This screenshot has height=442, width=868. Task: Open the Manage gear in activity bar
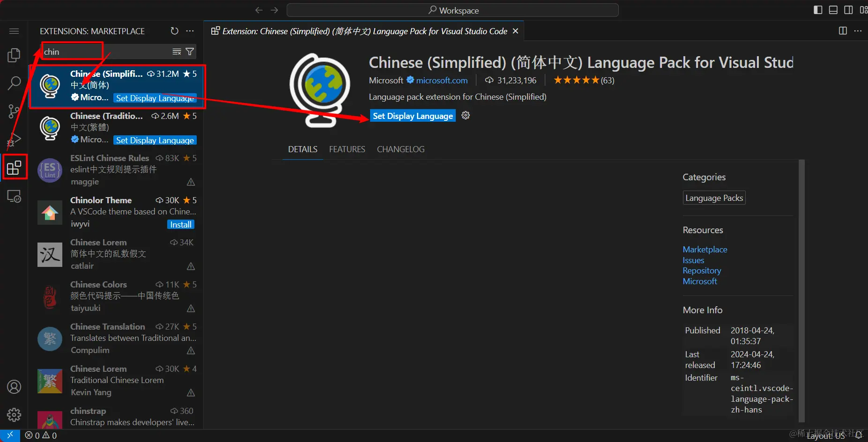point(14,415)
